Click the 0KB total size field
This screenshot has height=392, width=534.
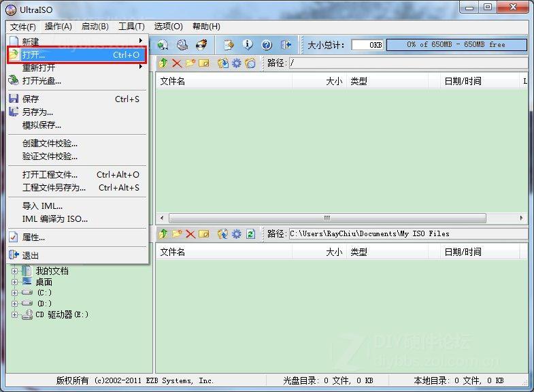click(x=367, y=45)
